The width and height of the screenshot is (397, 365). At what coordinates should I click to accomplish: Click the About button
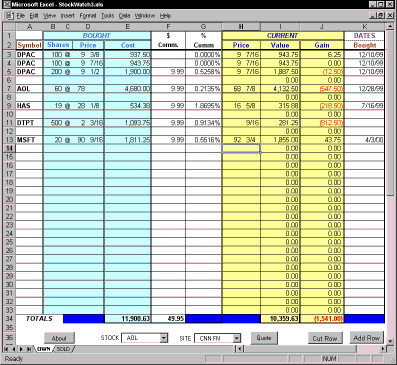pyautogui.click(x=59, y=338)
